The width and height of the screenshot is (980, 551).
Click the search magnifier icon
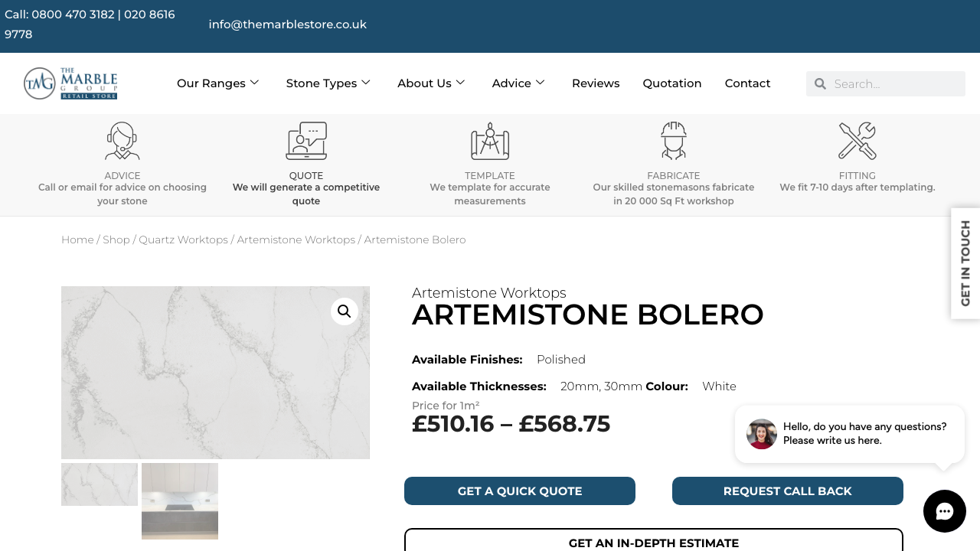[x=820, y=83]
